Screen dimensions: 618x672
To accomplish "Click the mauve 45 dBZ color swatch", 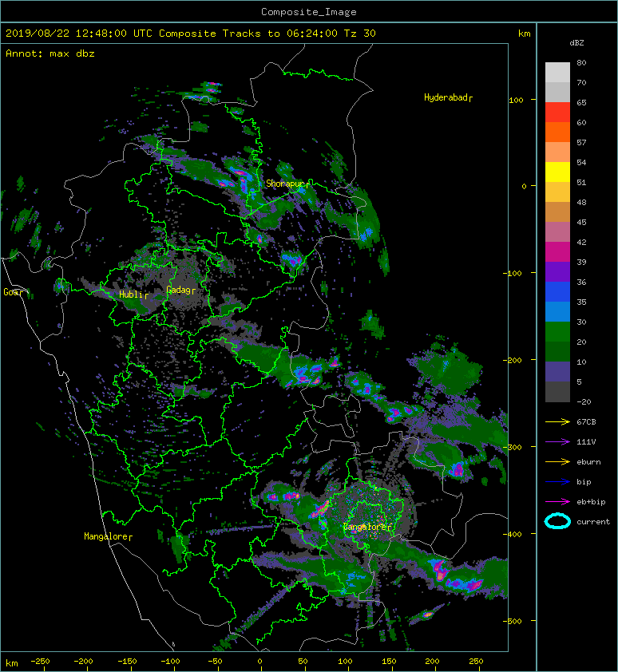I will tap(557, 232).
